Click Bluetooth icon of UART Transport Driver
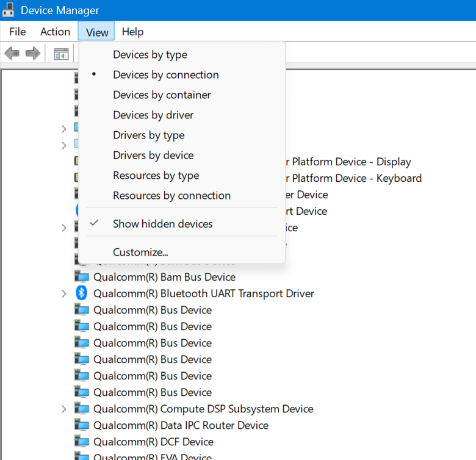This screenshot has height=460, width=476. click(81, 293)
